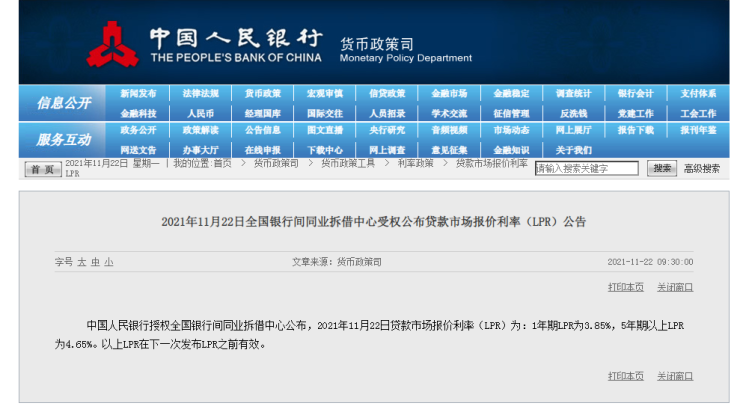The image size is (740, 415).
Task: Click 文章来源: 货币政策司 text
Action: tap(336, 262)
